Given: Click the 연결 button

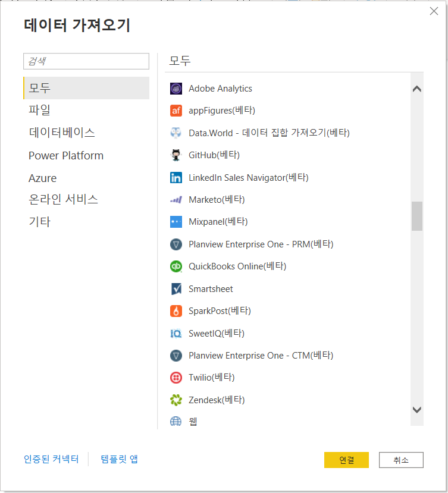Looking at the screenshot, I should click(x=346, y=460).
